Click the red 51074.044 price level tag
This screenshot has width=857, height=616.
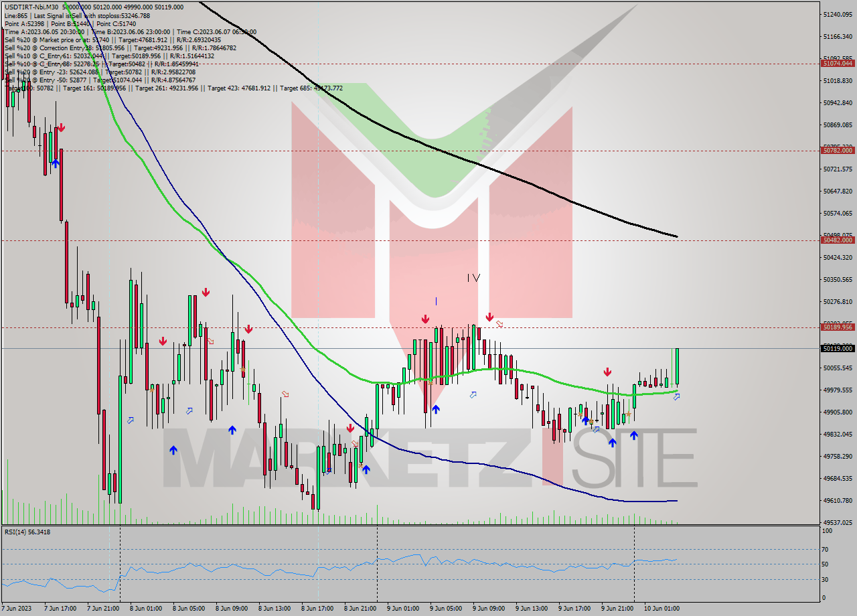click(837, 63)
